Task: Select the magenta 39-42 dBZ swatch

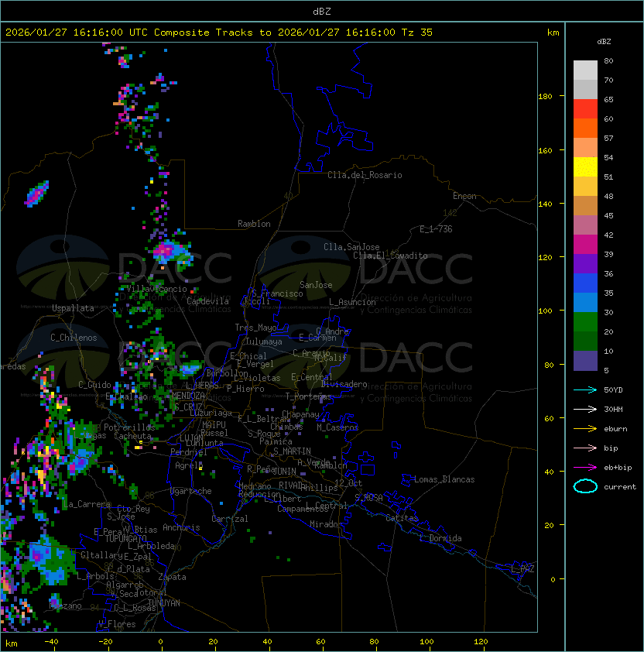Action: [x=585, y=245]
